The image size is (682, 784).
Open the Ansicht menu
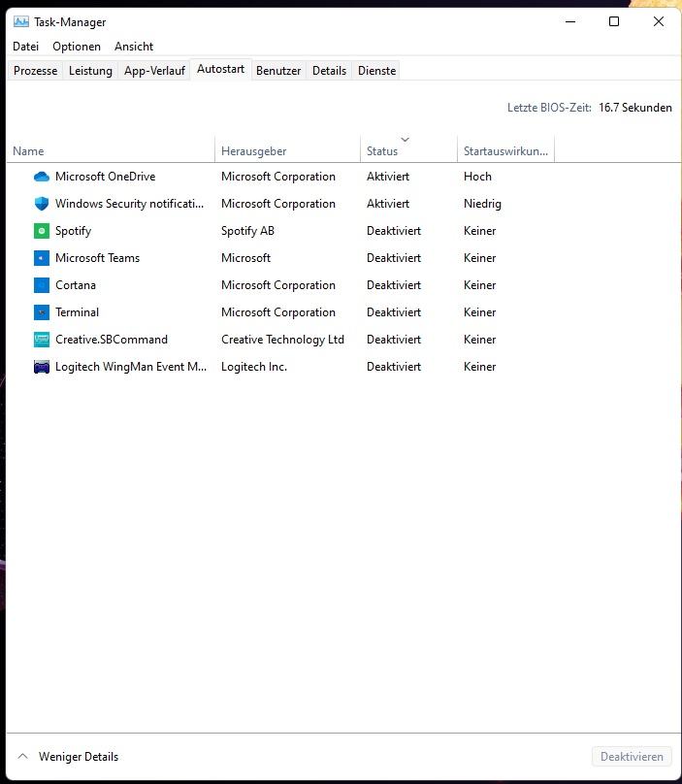pyautogui.click(x=134, y=47)
